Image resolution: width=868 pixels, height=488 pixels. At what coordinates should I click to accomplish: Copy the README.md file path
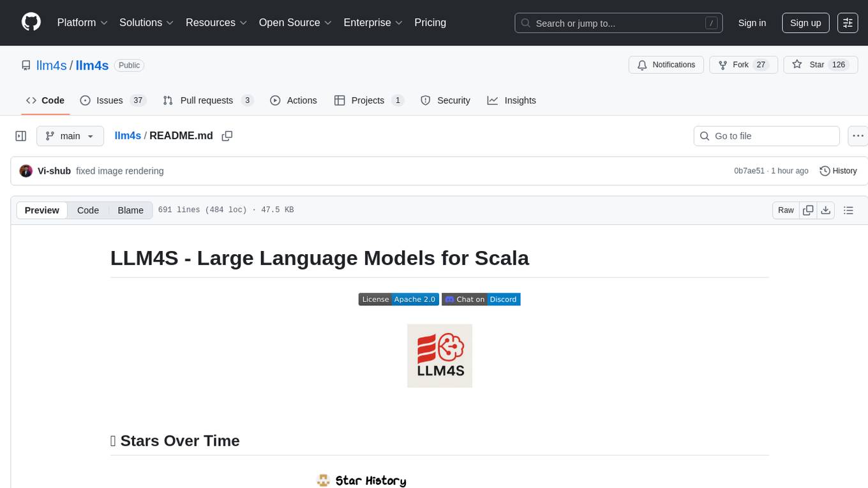click(x=227, y=136)
